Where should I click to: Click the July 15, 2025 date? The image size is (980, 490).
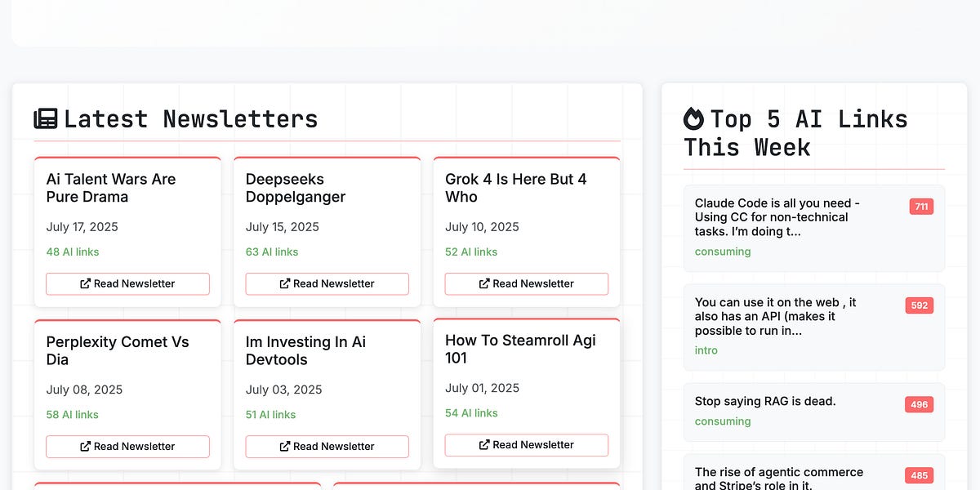coord(281,227)
